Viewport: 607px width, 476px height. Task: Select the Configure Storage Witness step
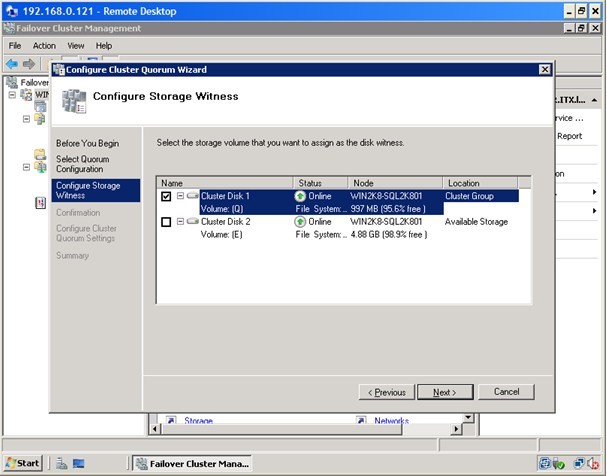96,190
